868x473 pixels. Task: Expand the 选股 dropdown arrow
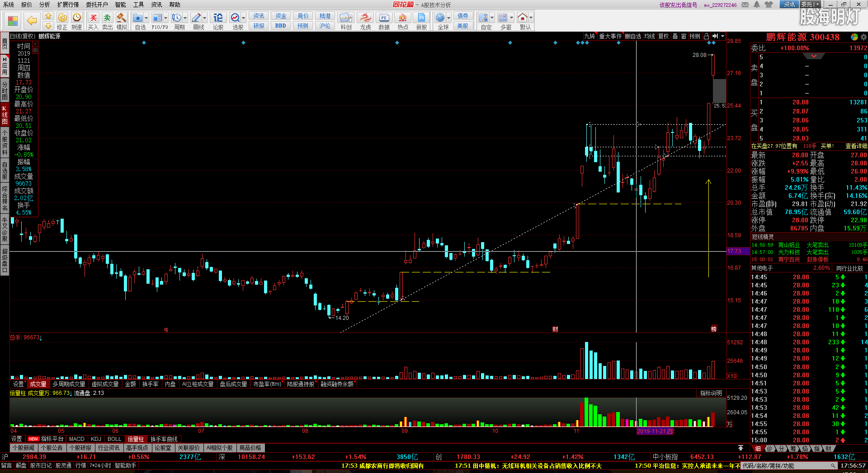coord(244,18)
